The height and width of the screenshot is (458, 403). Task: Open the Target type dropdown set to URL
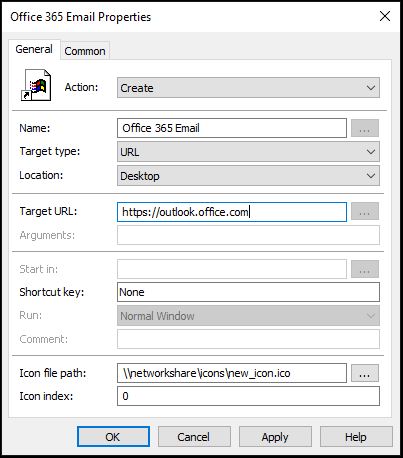(248, 152)
